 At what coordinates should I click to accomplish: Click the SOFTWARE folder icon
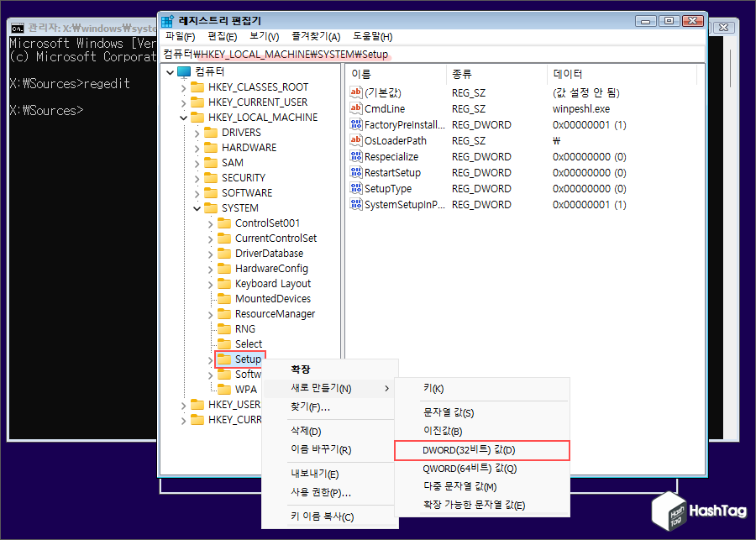[x=211, y=193]
